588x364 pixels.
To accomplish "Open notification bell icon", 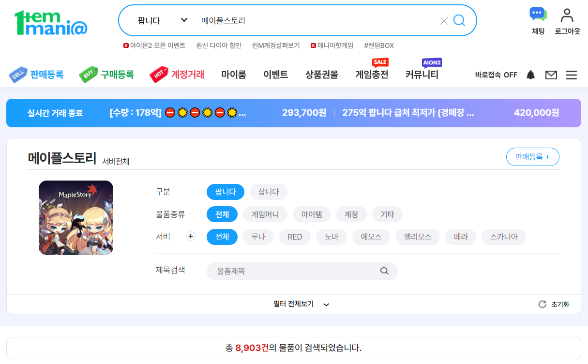I will [x=531, y=75].
